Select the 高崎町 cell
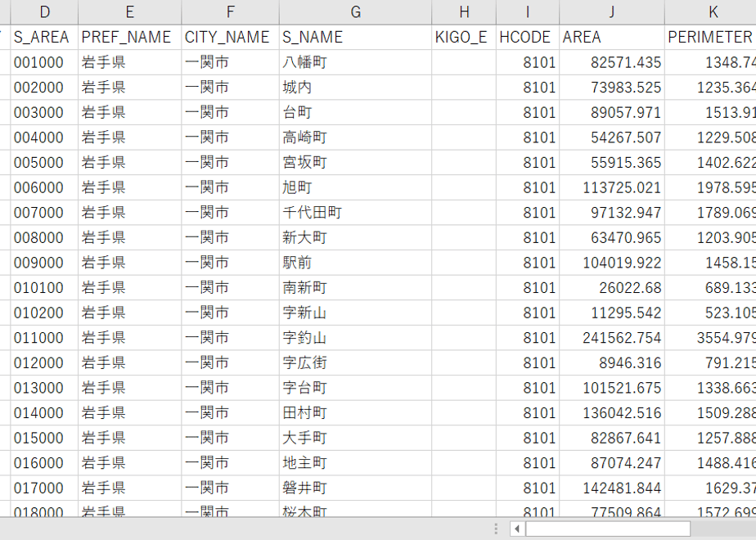756x540 pixels. [x=356, y=137]
